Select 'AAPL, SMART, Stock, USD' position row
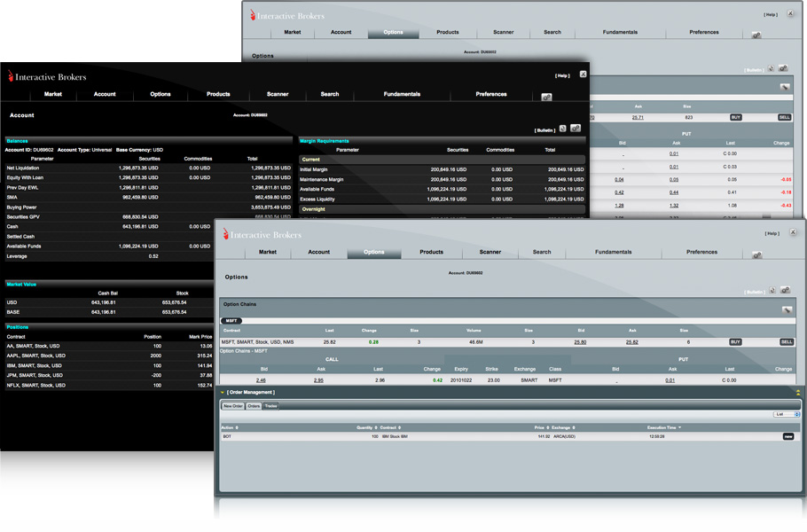 (109, 356)
